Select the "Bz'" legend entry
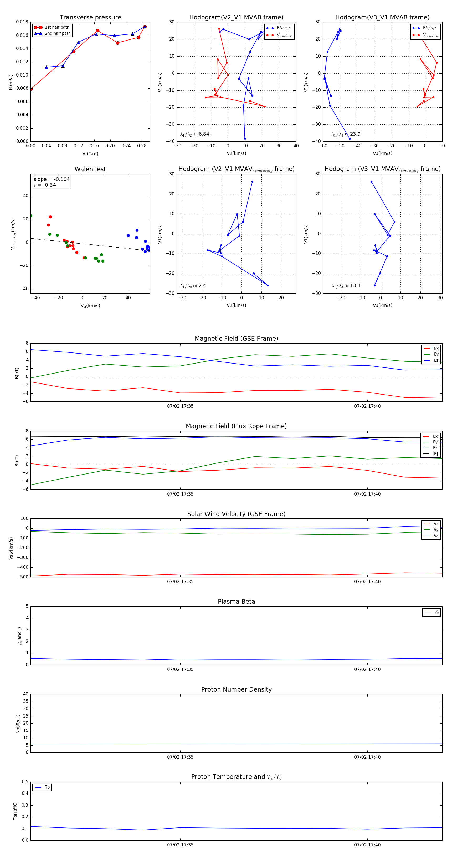Image resolution: width=473 pixels, height=868 pixels. coord(431,448)
